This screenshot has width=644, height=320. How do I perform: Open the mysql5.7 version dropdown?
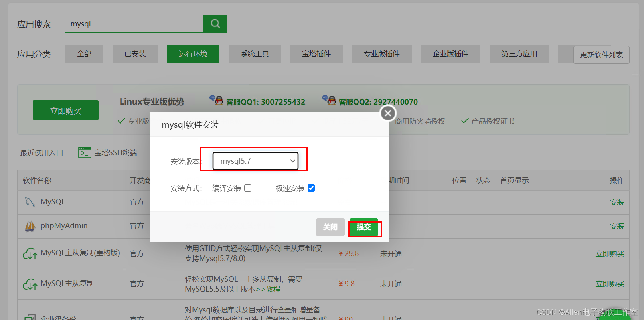coord(255,161)
